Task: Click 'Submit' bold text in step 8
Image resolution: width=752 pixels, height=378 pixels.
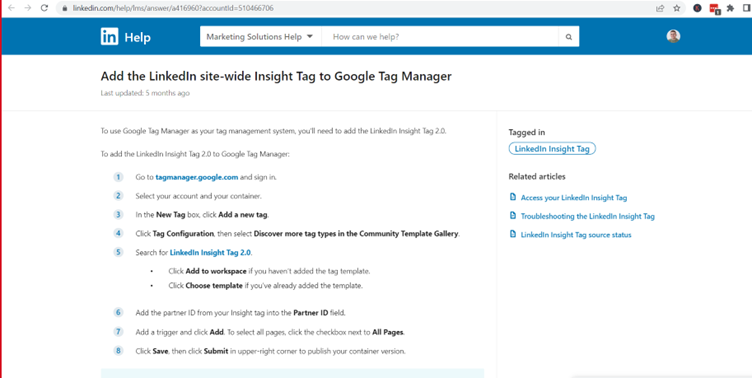Action: (216, 351)
